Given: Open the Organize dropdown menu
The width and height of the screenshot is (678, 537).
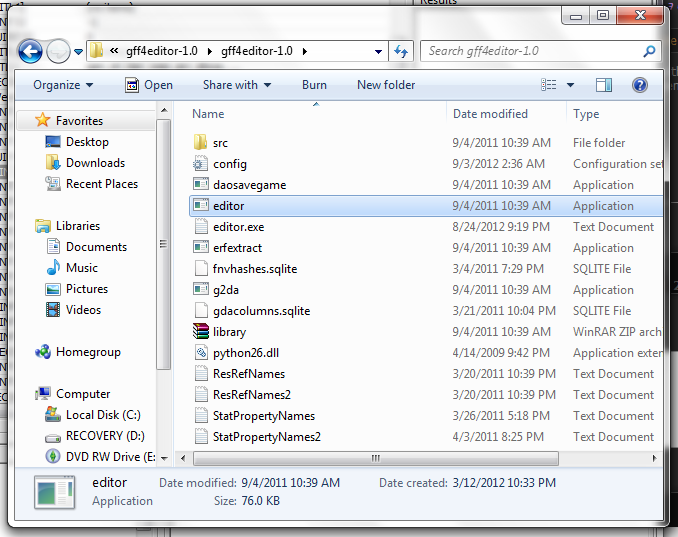Looking at the screenshot, I should click(x=63, y=85).
